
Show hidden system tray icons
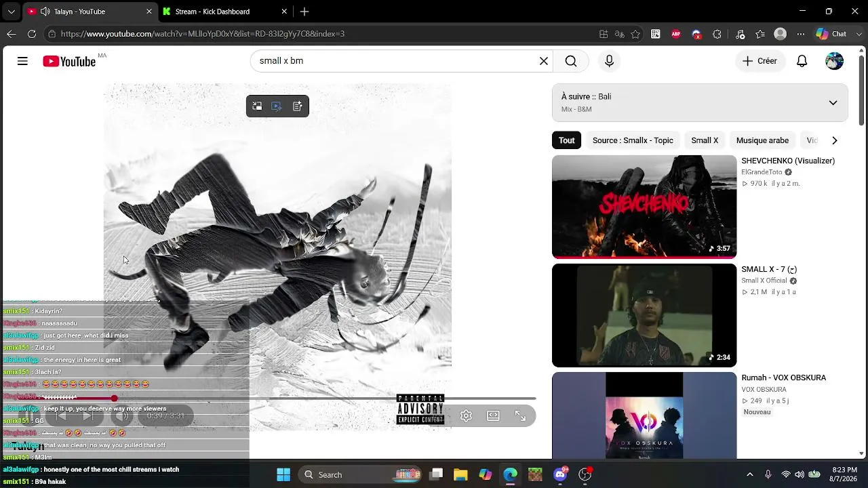click(749, 474)
